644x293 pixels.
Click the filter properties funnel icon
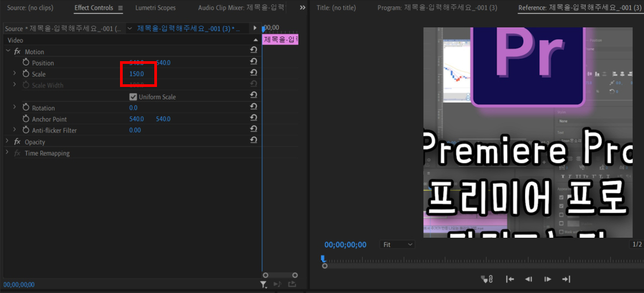(x=264, y=284)
